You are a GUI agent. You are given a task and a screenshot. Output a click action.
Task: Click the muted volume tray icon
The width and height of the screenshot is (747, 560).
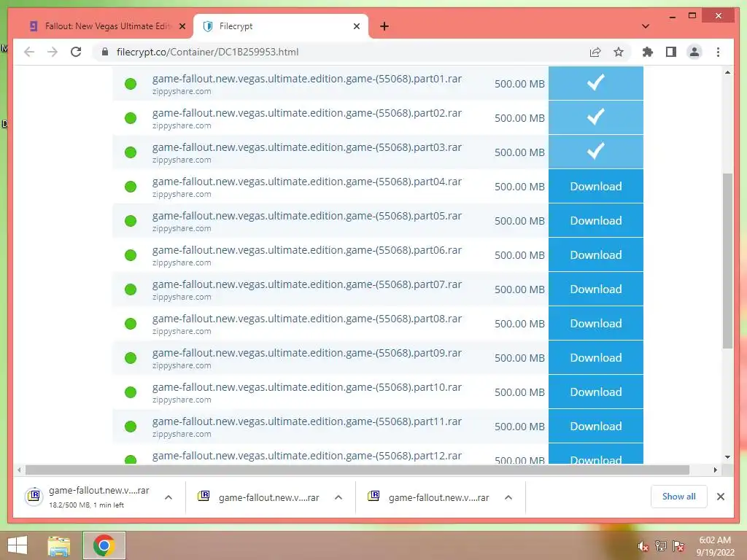[x=643, y=546]
